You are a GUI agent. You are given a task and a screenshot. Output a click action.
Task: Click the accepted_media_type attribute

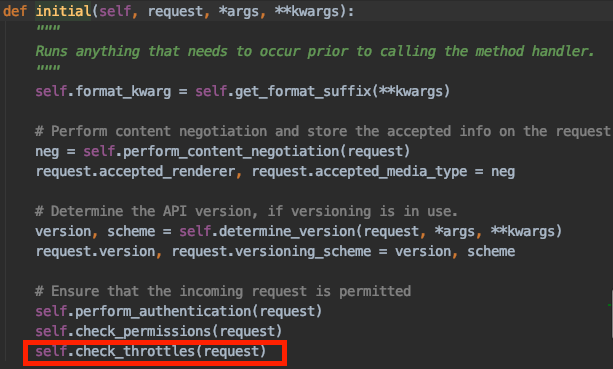point(391,171)
